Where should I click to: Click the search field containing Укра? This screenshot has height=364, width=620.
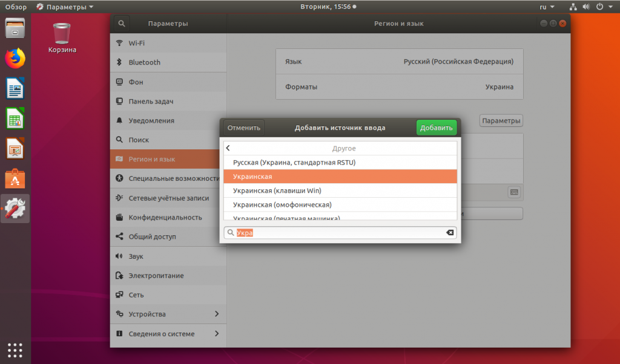click(x=340, y=233)
